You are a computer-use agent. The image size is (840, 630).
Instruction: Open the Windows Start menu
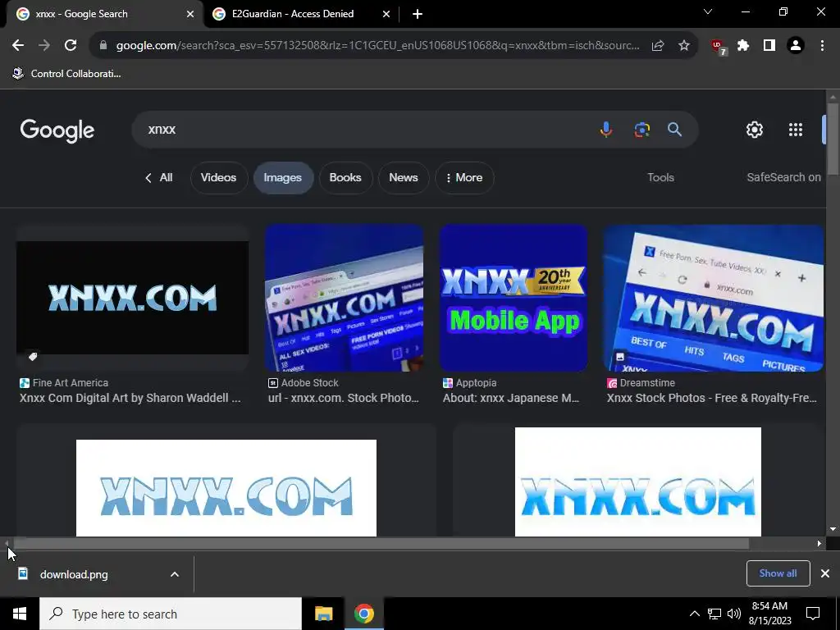[x=20, y=614]
